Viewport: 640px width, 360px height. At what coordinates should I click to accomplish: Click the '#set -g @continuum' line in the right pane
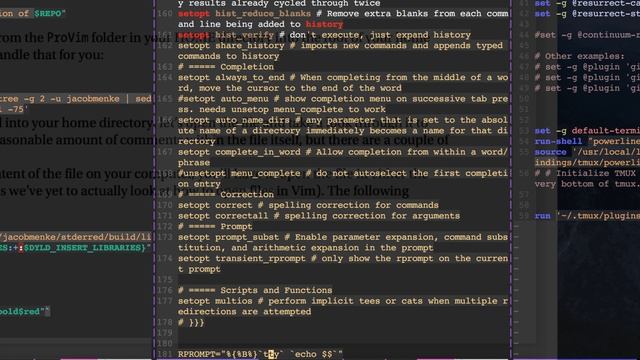[587, 35]
